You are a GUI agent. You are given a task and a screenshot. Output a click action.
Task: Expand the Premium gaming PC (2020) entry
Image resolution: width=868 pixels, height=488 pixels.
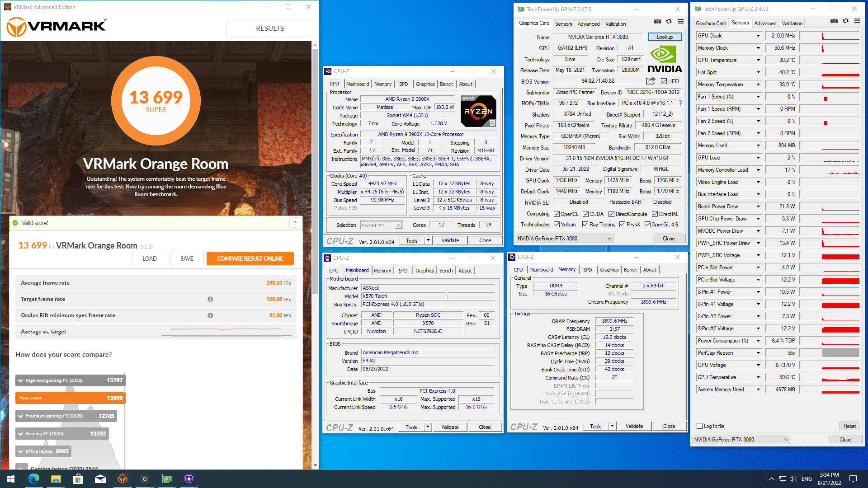20,416
